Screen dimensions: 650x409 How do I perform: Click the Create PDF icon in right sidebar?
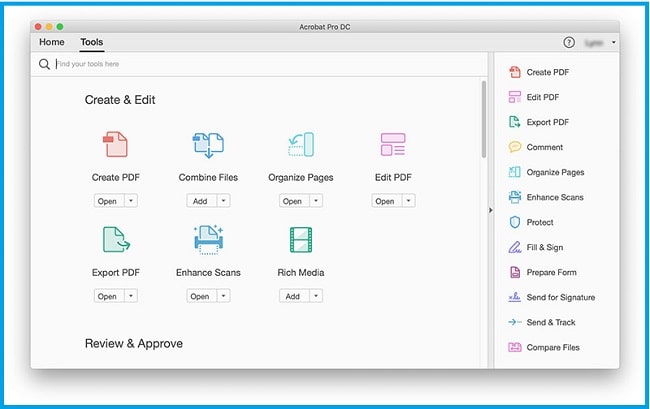click(514, 72)
